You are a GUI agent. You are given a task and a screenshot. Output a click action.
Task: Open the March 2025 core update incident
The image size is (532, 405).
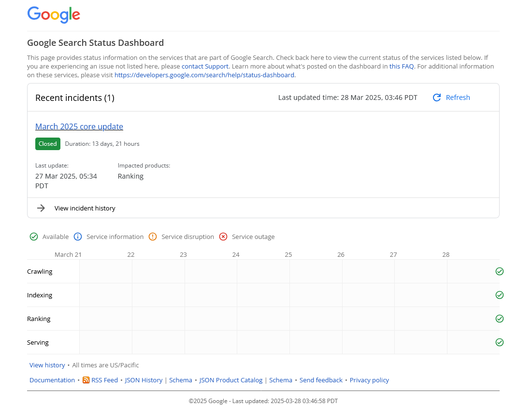pos(79,126)
